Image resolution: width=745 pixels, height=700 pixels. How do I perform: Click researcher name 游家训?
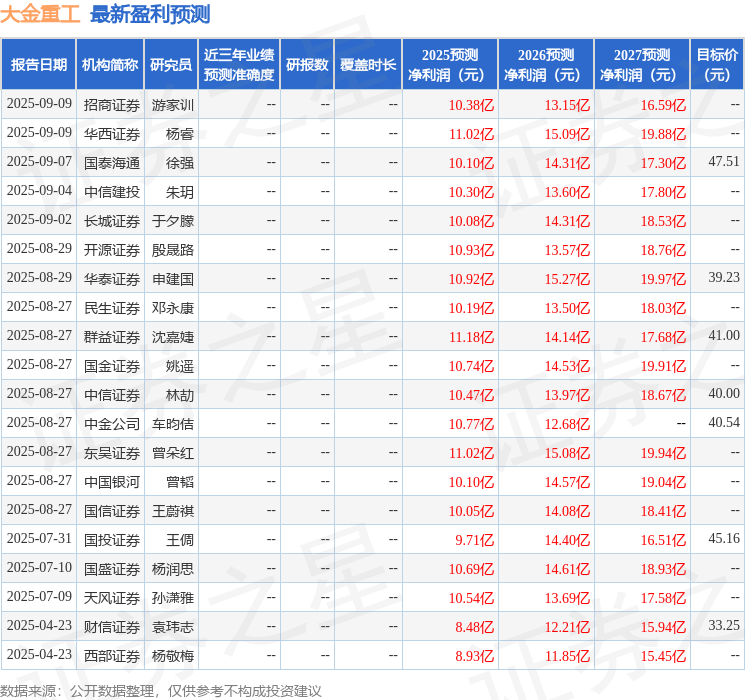coord(173,105)
